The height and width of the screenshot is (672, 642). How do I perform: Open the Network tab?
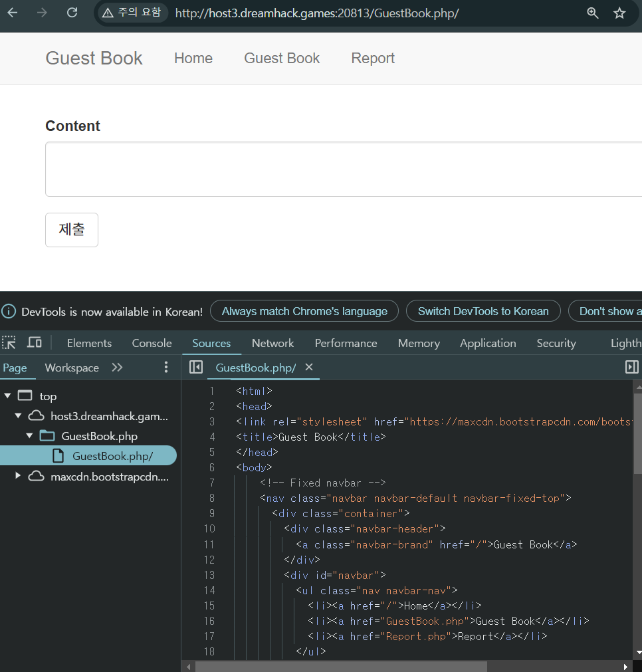272,343
